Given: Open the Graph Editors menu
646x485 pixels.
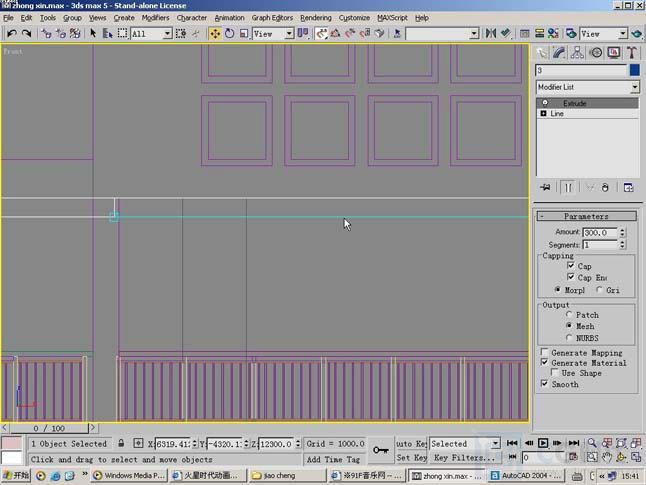Looking at the screenshot, I should [x=272, y=18].
